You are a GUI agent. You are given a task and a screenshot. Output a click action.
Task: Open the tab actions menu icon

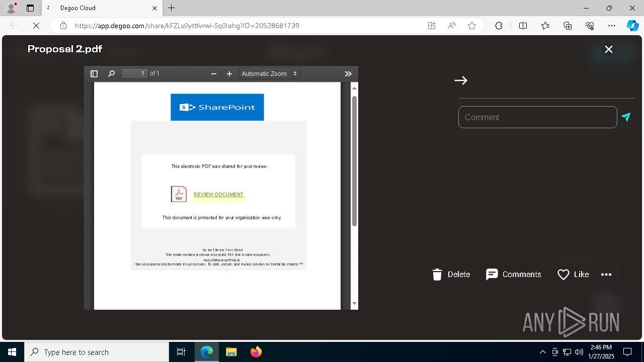[x=30, y=8]
